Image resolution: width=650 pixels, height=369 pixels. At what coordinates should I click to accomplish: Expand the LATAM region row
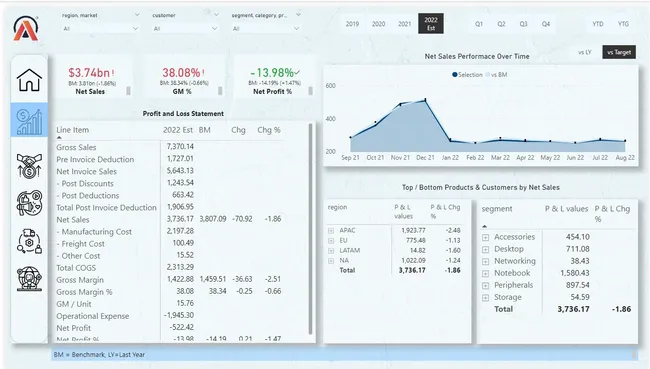[331, 251]
